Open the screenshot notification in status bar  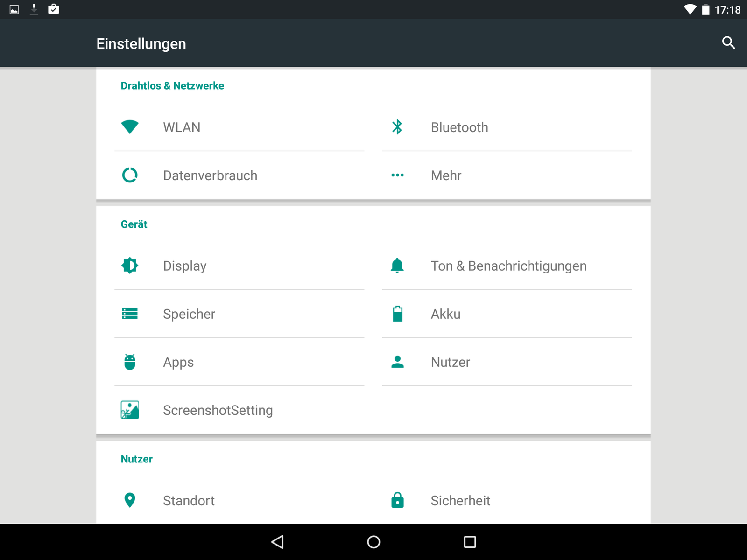(x=14, y=9)
